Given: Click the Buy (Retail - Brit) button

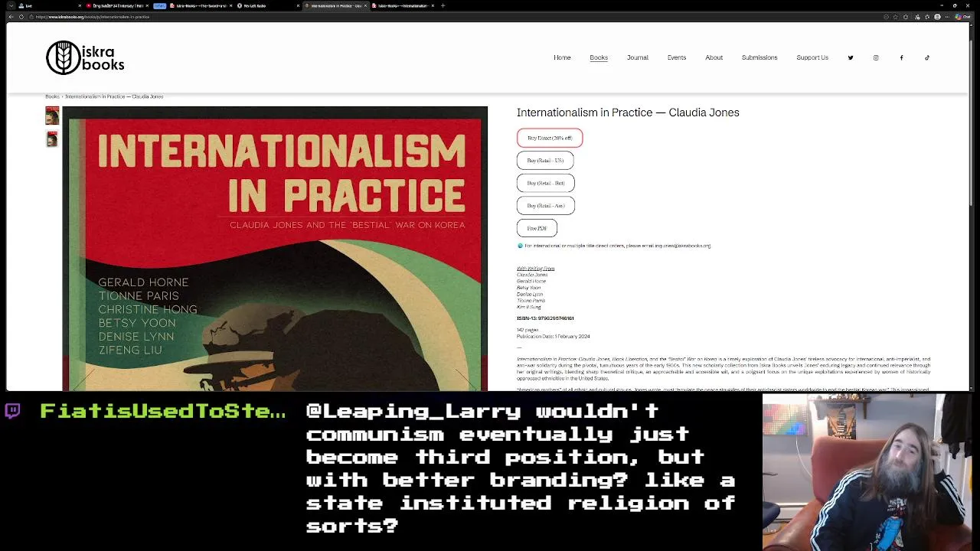Looking at the screenshot, I should (x=545, y=183).
